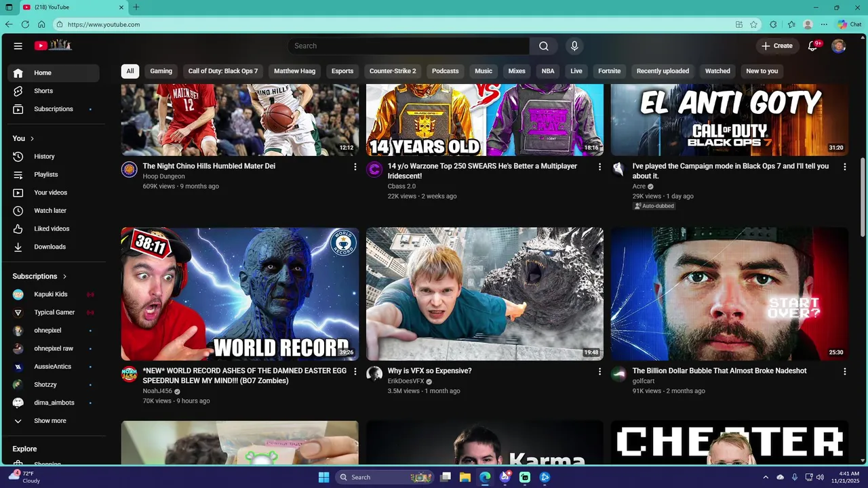Open Downloads in sidebar
This screenshot has width=868, height=488.
coord(54,247)
